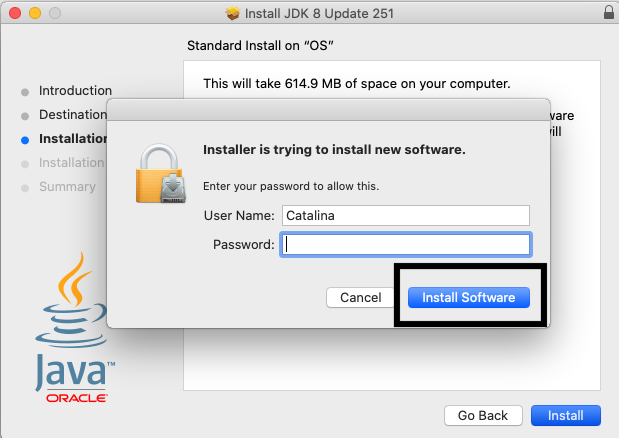Click the 'Install JDK 8 Update 251' window title

[x=319, y=13]
